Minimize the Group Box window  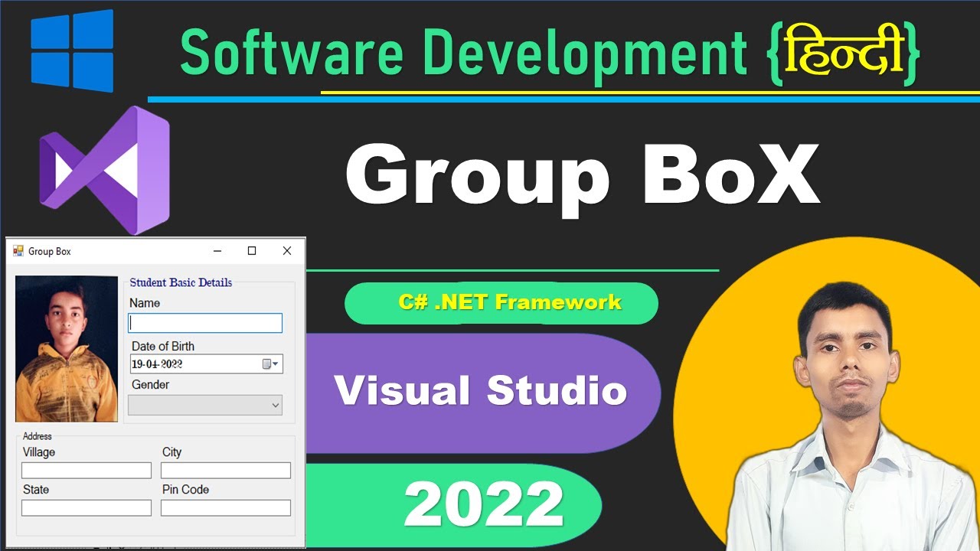217,251
